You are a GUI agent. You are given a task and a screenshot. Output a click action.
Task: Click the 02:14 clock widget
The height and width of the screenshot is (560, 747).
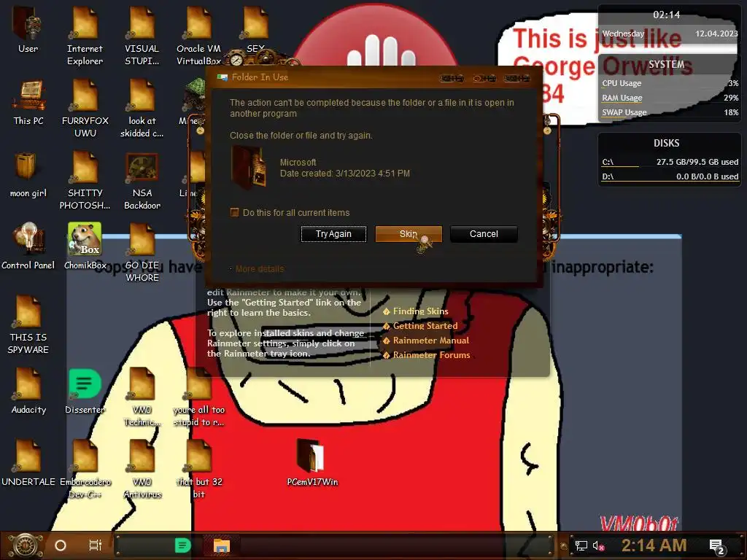point(666,15)
